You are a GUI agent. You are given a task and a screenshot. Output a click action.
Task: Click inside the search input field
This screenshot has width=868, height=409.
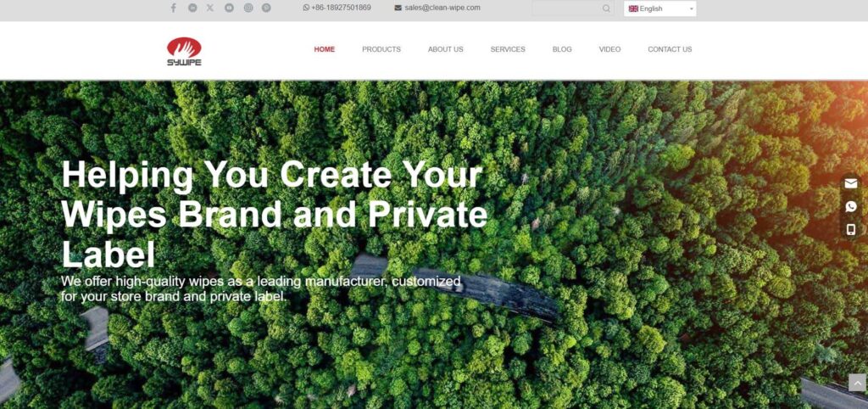pos(567,8)
